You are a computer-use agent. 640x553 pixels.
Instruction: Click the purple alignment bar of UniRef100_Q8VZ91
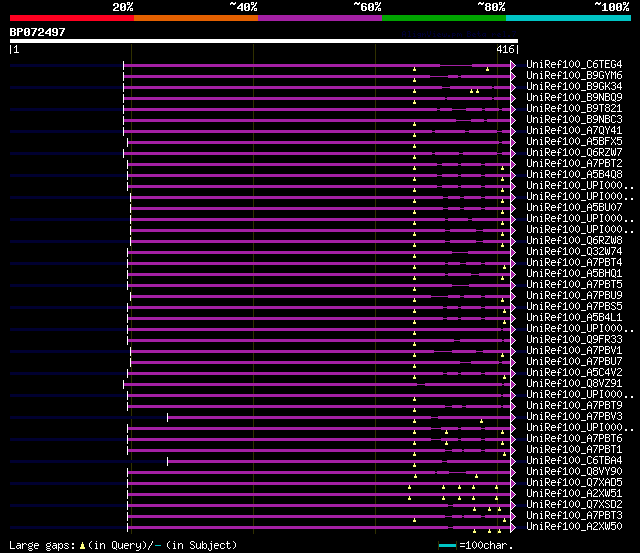[317, 384]
